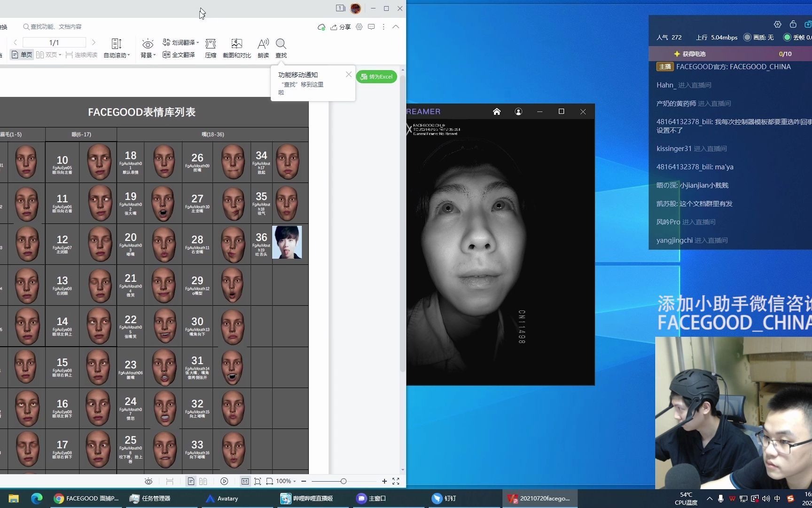Click the microphone tray icon
Viewport: 812px width, 508px height.
click(721, 499)
